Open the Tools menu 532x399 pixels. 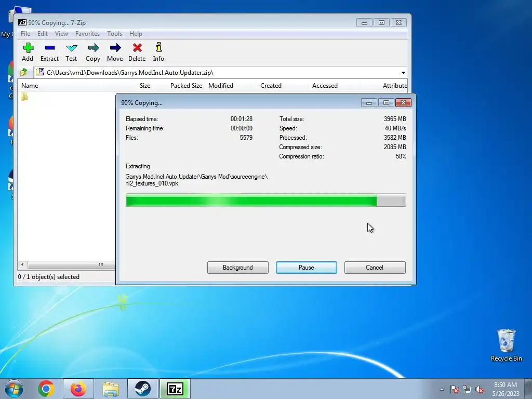[x=114, y=34]
